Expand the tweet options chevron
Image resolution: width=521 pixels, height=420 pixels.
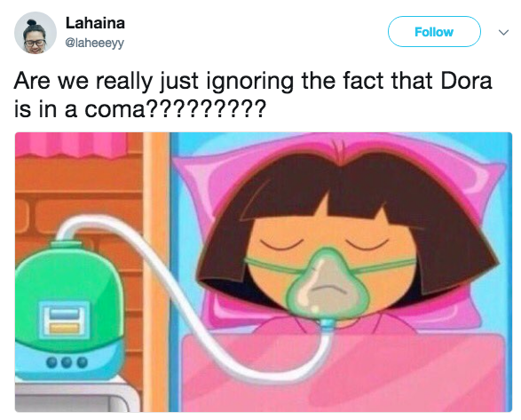tap(504, 32)
